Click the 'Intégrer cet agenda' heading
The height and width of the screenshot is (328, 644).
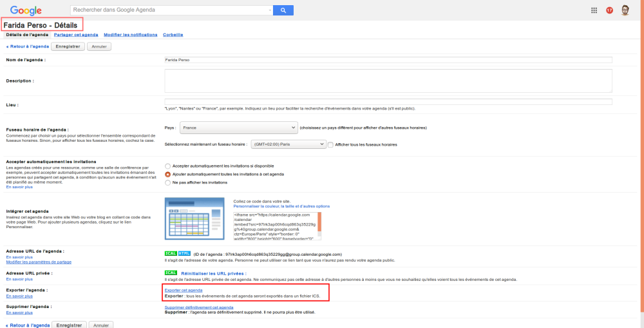(x=28, y=211)
